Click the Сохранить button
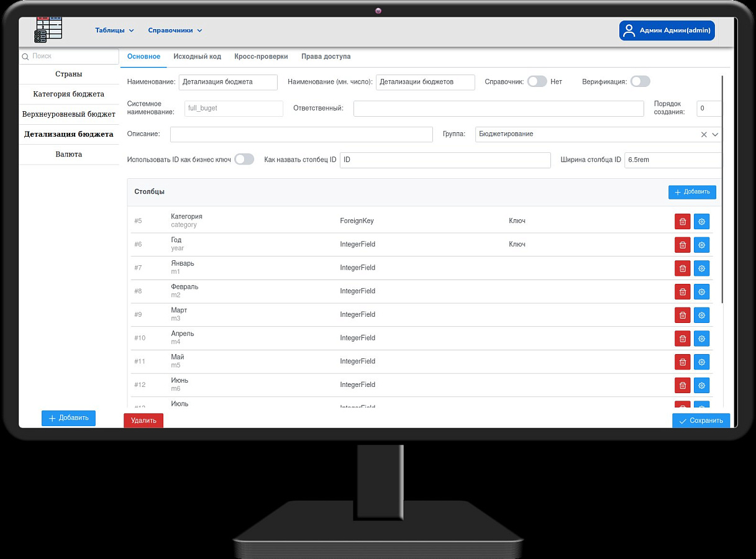Screen dimensions: 756x559 point(701,420)
